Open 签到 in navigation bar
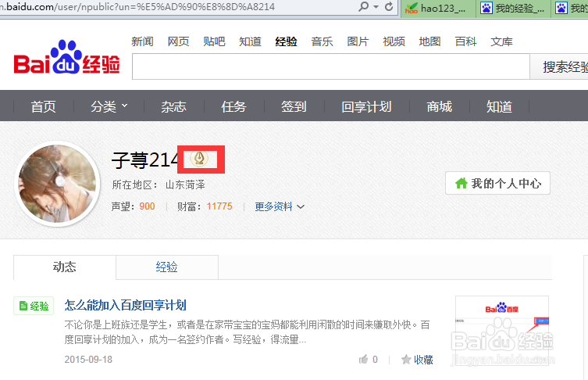This screenshot has width=588, height=380. (294, 106)
